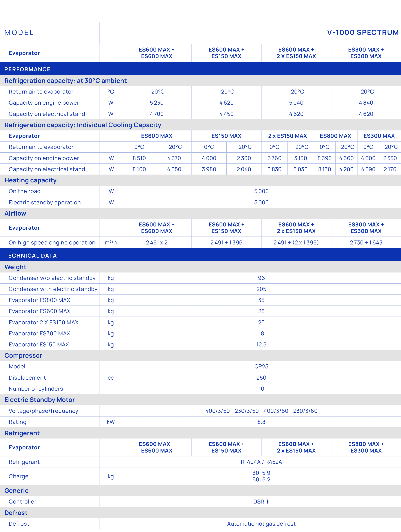Click the value 8 390 engine power cell
Image resolution: width=401 pixels, height=532 pixels.
coord(325,158)
